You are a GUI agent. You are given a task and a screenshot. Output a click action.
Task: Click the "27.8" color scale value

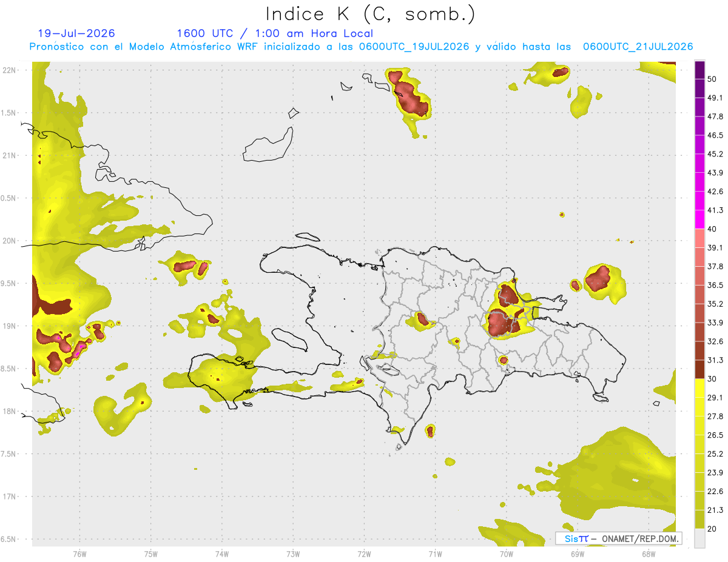[x=716, y=416]
